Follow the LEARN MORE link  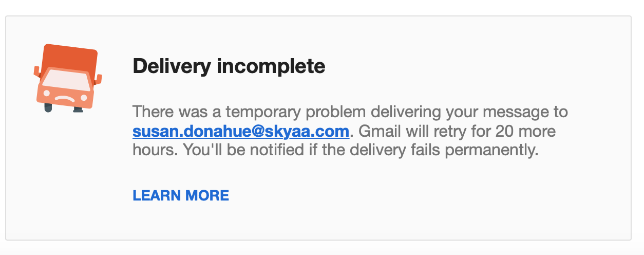pyautogui.click(x=181, y=195)
